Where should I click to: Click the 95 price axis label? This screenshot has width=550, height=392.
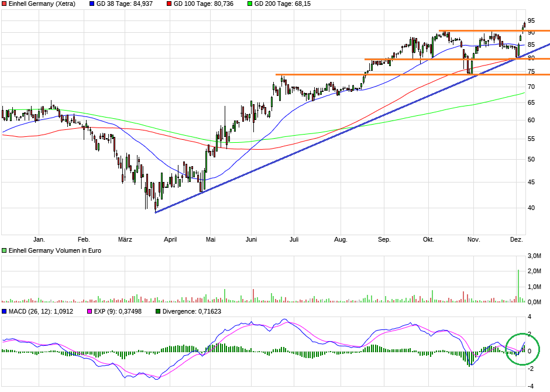(531, 21)
